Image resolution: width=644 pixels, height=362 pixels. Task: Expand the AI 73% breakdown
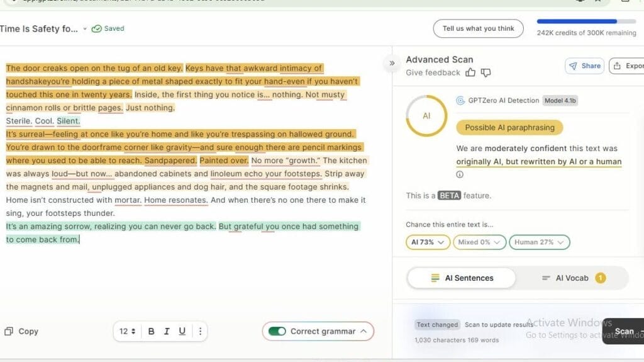pyautogui.click(x=428, y=242)
